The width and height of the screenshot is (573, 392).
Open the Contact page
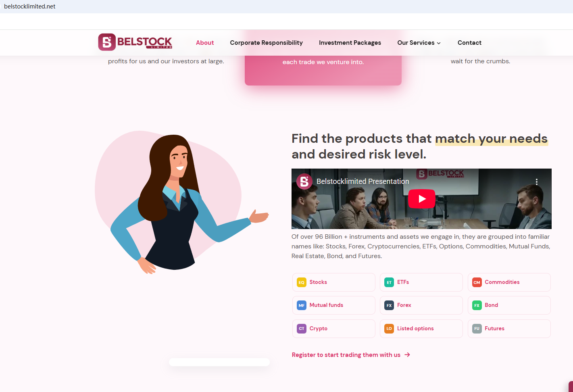(x=469, y=43)
